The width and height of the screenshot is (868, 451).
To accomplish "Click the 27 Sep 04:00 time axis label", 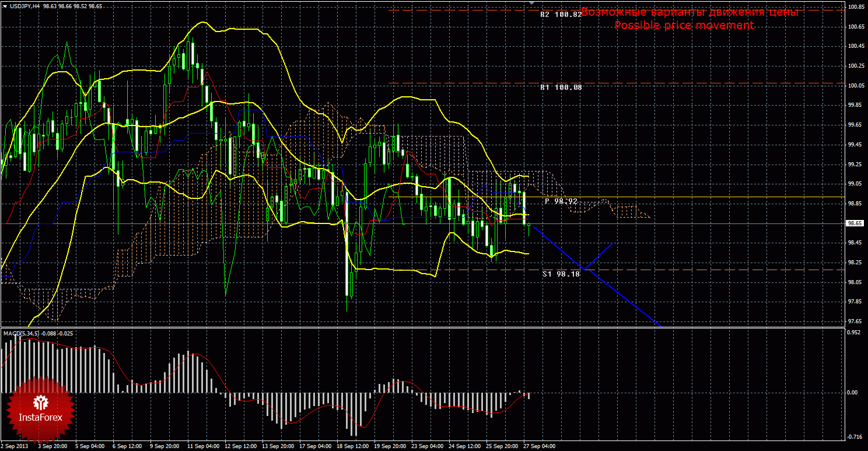I will (540, 446).
